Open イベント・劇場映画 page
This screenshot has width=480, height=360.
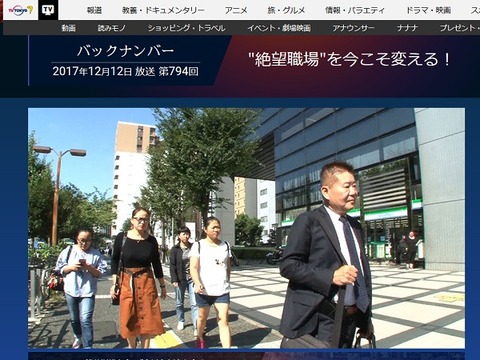pos(279,28)
